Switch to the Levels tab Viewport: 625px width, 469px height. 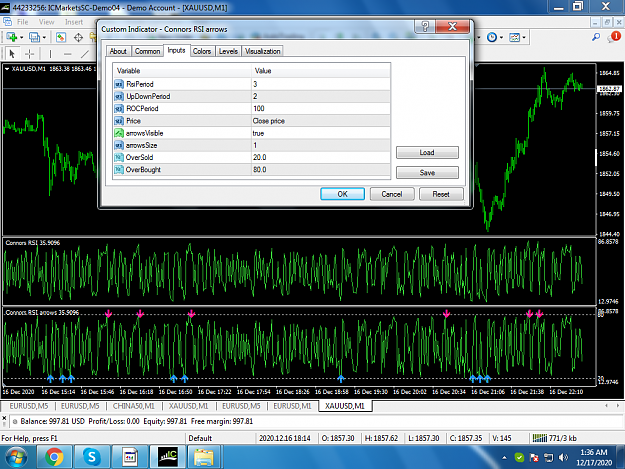228,51
